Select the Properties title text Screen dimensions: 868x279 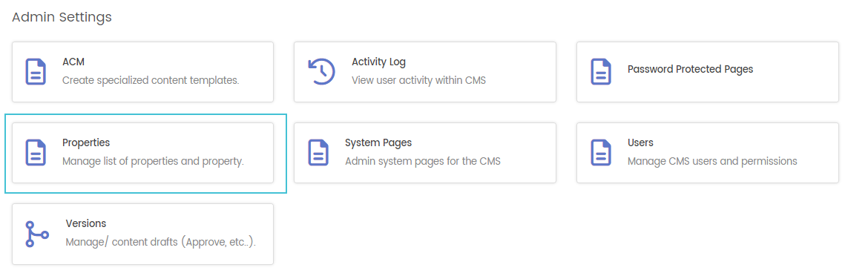click(86, 142)
